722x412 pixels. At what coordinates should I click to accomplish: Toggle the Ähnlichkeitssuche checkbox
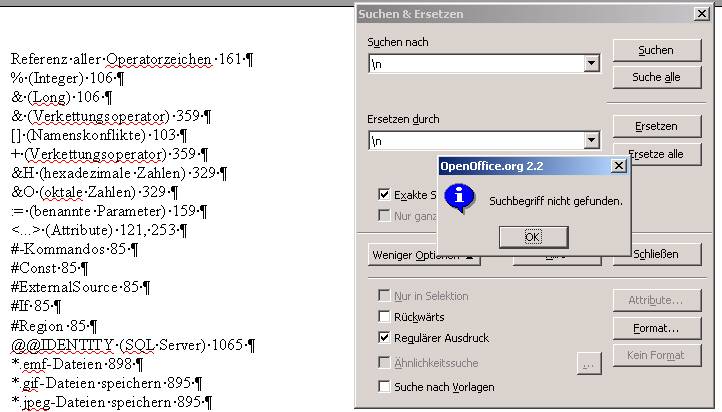tap(384, 362)
